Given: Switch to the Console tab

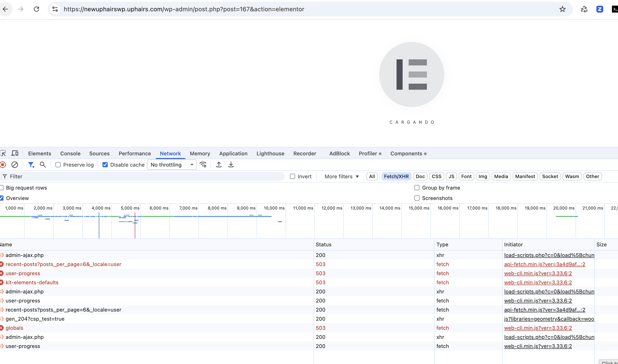Looking at the screenshot, I should click(70, 154).
